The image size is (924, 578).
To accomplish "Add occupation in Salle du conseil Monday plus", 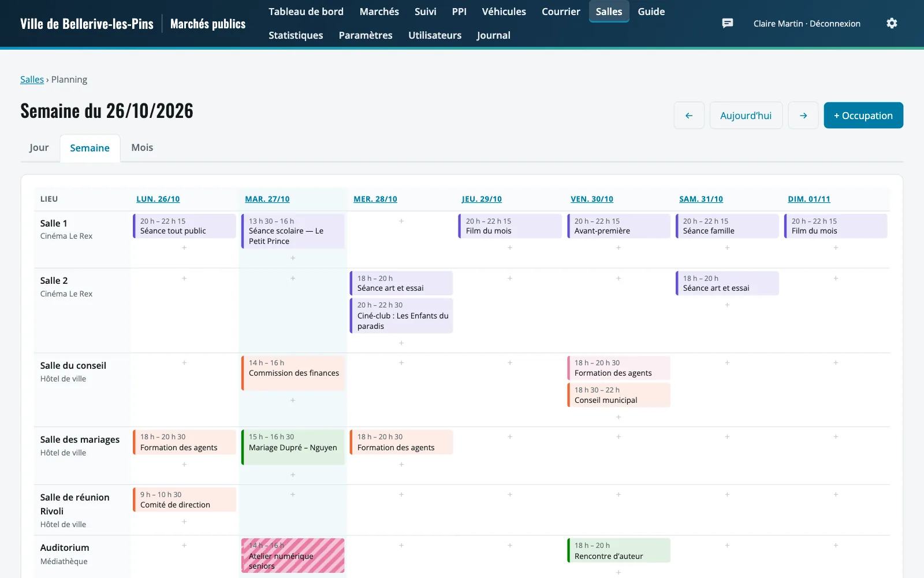I will coord(184,362).
